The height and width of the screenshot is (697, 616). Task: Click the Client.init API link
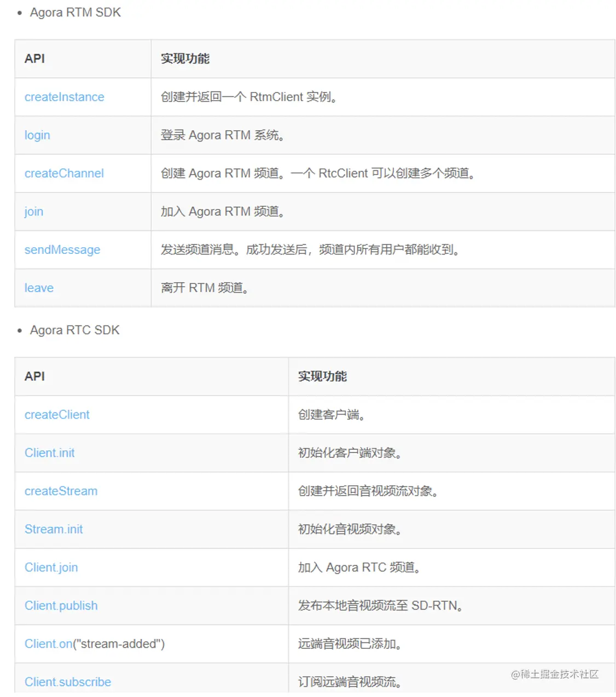[x=49, y=453]
